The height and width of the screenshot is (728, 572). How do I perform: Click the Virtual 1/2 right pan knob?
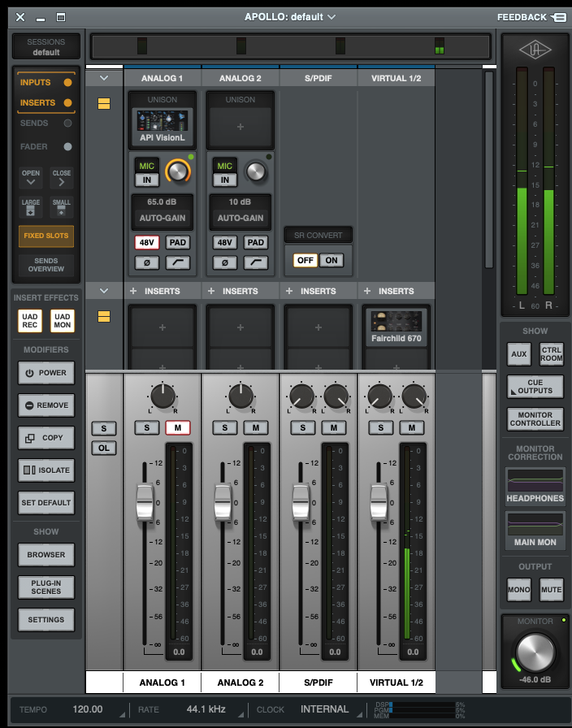point(414,396)
